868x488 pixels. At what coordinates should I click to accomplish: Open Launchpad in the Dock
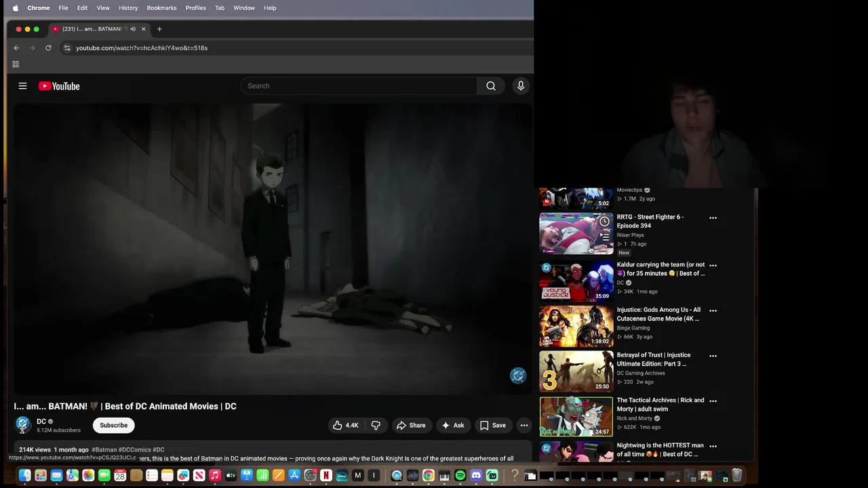pos(41,476)
